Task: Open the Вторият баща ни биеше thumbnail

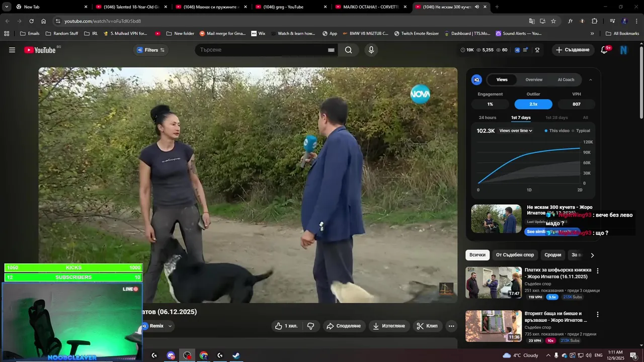Action: tap(494, 326)
